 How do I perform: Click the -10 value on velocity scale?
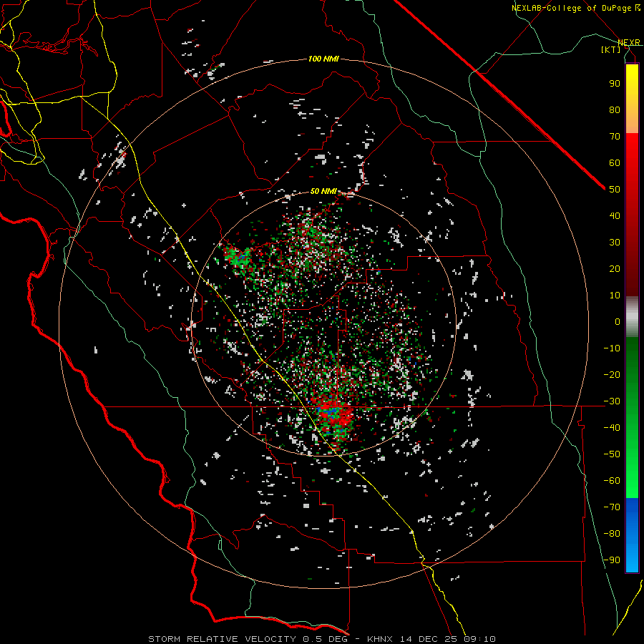(612, 348)
